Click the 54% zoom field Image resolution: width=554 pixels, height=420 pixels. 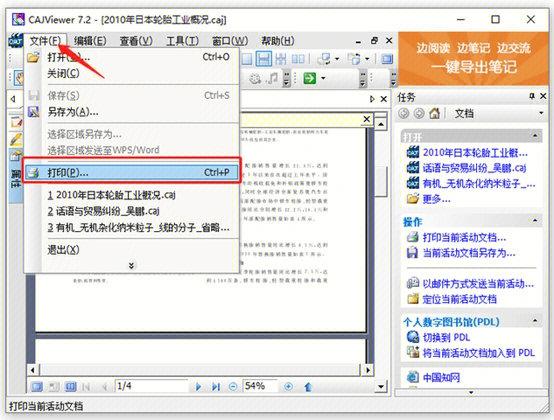click(x=260, y=386)
